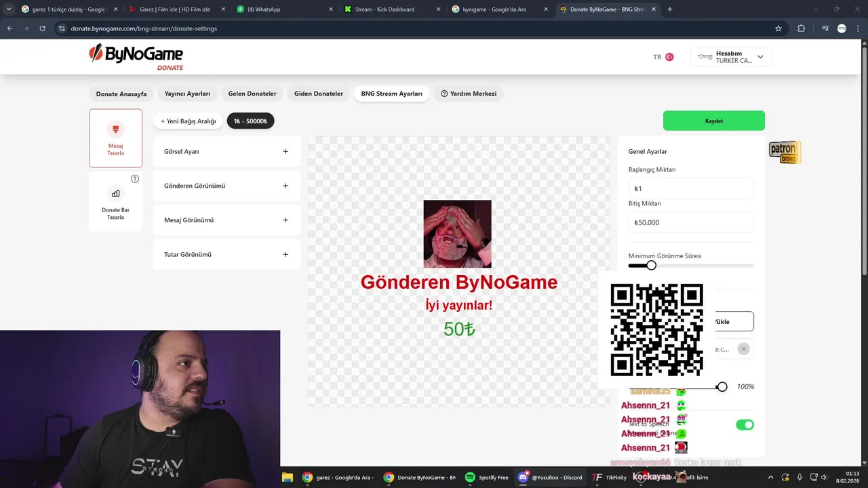868x488 pixels.
Task: Adjust the Minimum Görünme Süresi slider
Action: tap(651, 265)
